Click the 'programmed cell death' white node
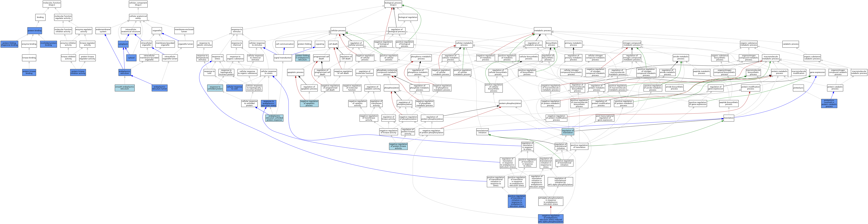The height and width of the screenshot is (224, 868). pos(321,58)
